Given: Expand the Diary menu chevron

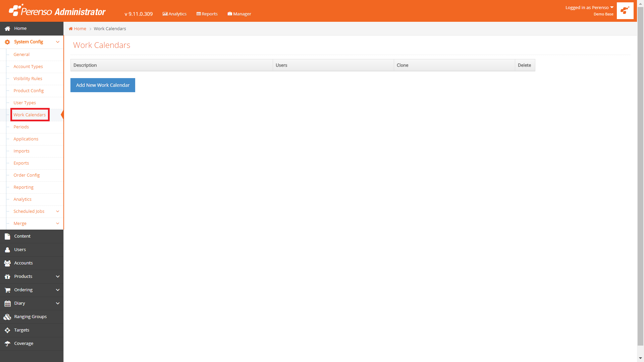Looking at the screenshot, I should (x=58, y=303).
